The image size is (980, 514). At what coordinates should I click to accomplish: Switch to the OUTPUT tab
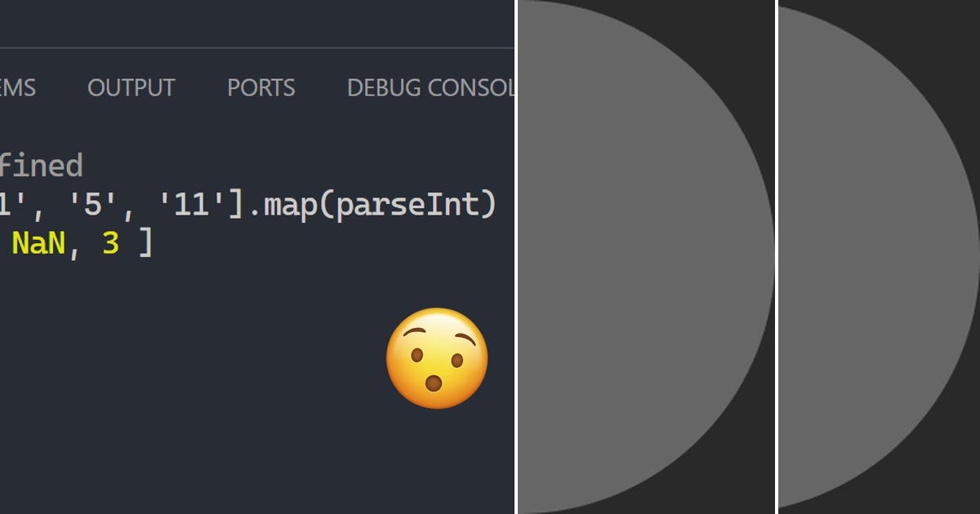coord(131,88)
